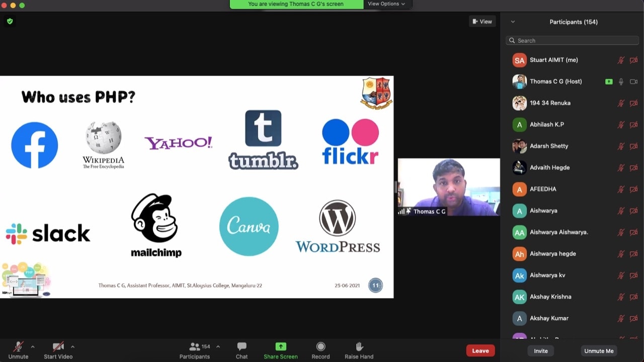Image resolution: width=644 pixels, height=362 pixels.
Task: Select participant AFEEDHA
Action: coord(572,189)
